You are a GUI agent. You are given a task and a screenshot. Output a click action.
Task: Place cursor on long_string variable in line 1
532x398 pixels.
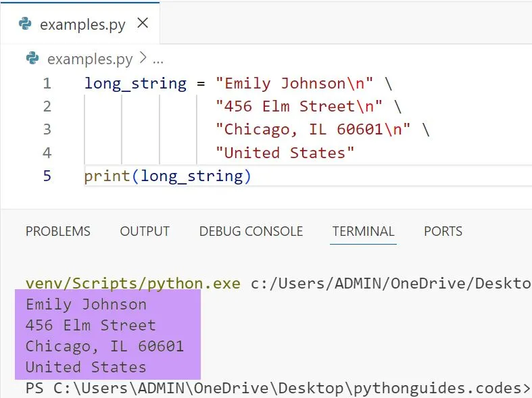click(x=135, y=84)
